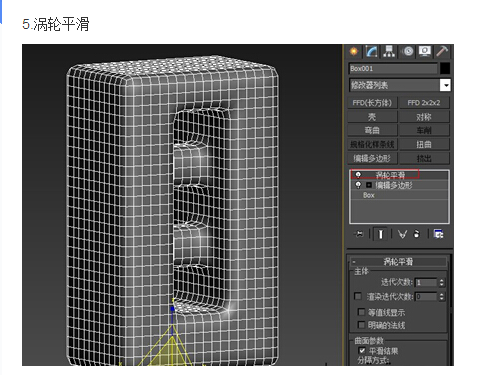Click the Box001 object name field

393,69
